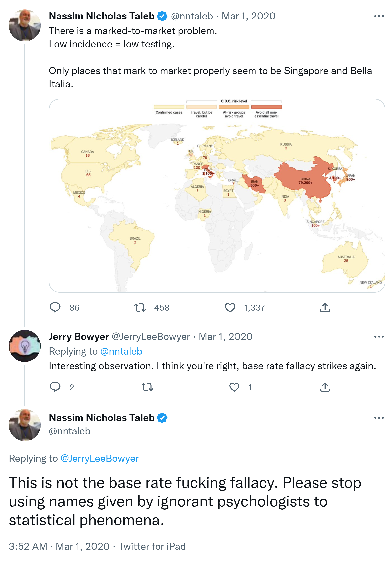This screenshot has height=568, width=392.
Task: Retweet the tweet with 458 retweets
Action: coord(140,307)
